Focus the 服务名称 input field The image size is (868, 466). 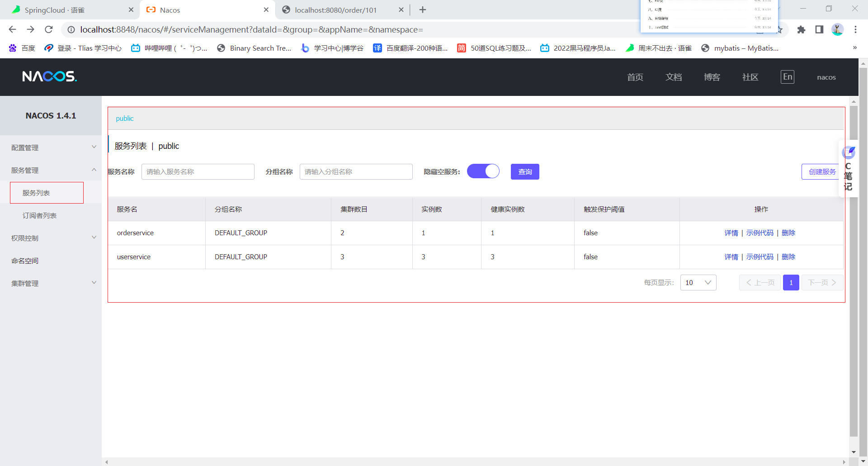[x=198, y=171]
